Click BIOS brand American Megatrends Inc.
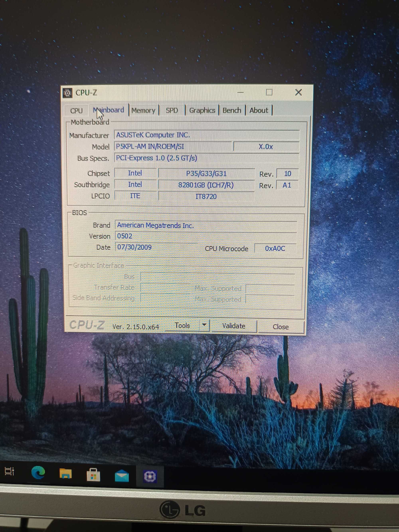399x532 pixels. (x=206, y=225)
